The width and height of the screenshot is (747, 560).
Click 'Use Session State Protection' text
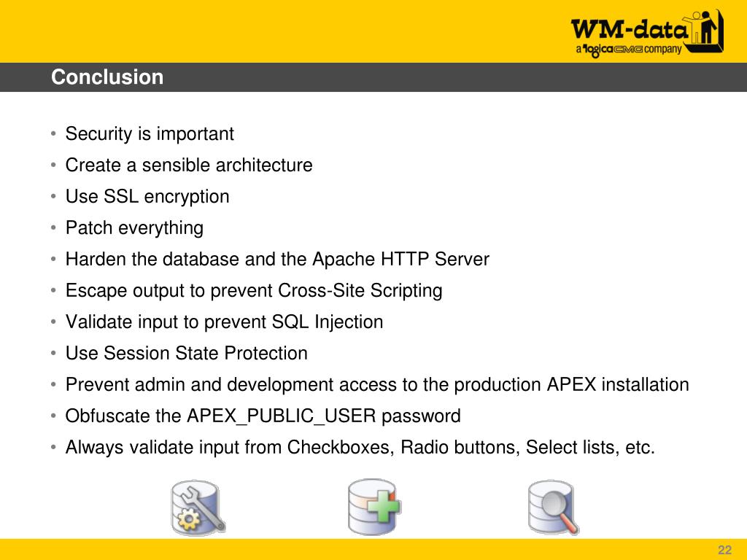[186, 354]
